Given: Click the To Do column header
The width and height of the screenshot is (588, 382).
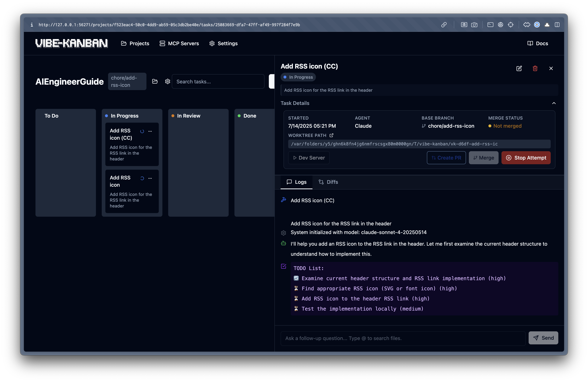Looking at the screenshot, I should 51,116.
